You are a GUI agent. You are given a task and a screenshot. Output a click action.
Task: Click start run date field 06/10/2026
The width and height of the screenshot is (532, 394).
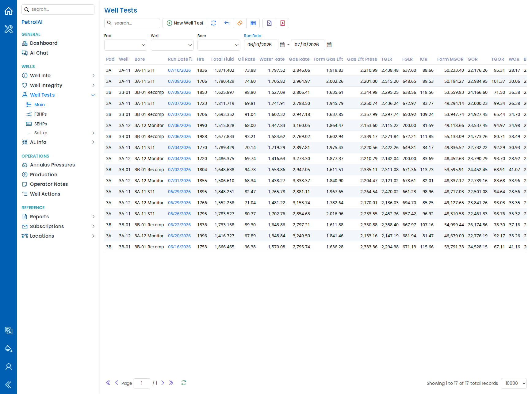pos(261,45)
